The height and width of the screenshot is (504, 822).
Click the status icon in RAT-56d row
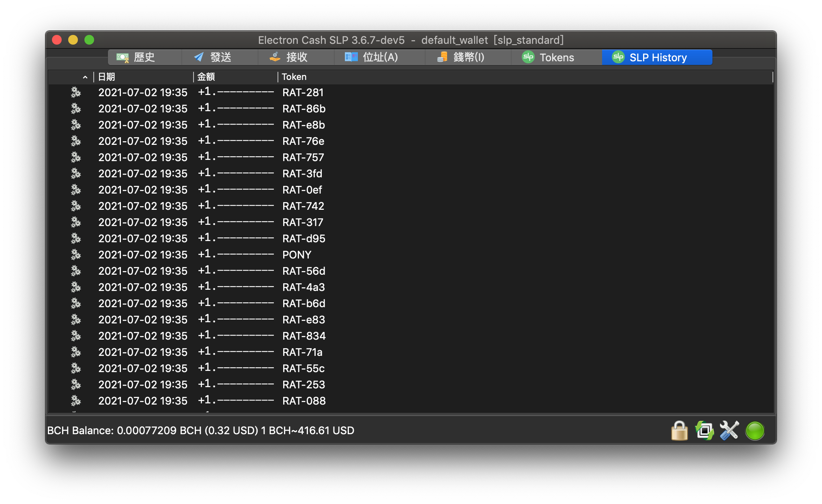point(76,271)
